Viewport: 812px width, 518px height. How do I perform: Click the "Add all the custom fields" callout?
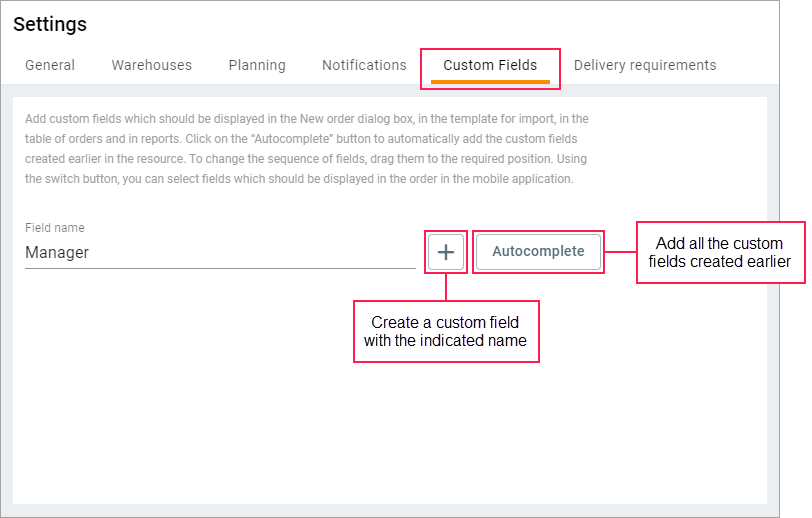720,252
